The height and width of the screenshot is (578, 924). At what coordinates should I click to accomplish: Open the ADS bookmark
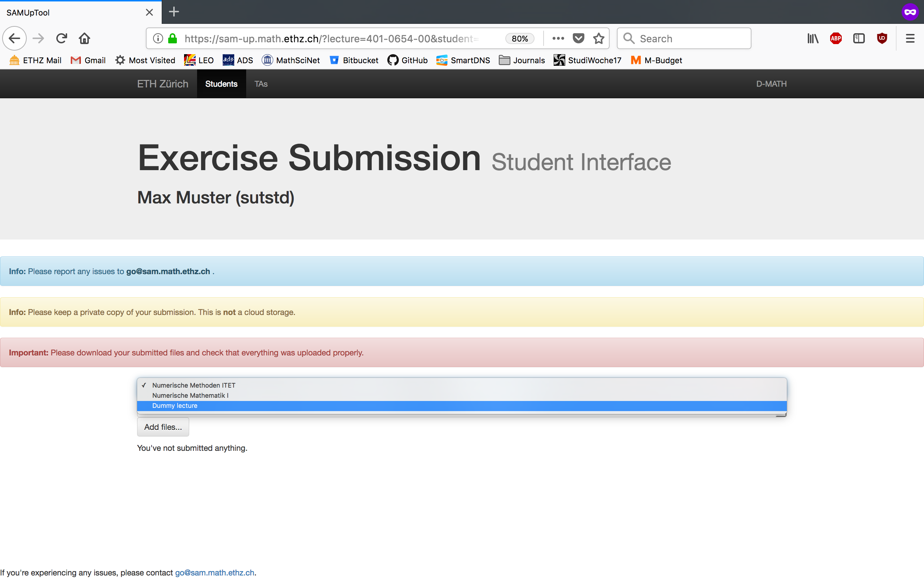click(x=238, y=60)
